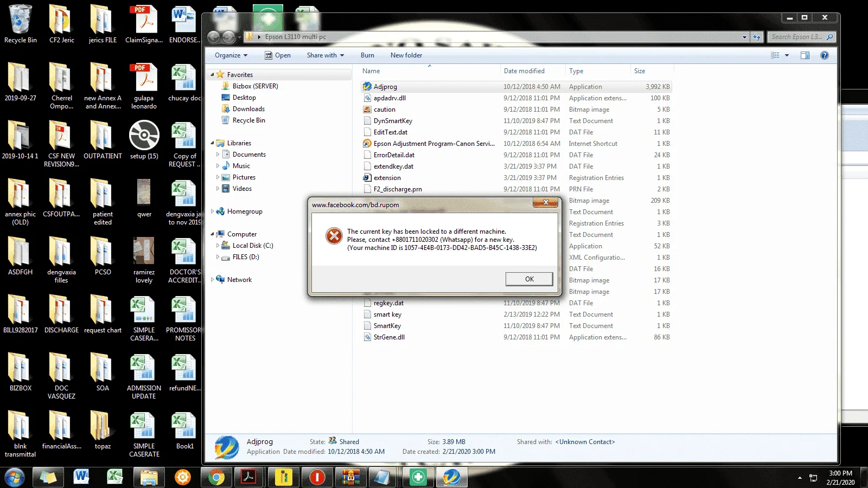This screenshot has height=488, width=868.
Task: Open the change view options dropdown arrow
Action: (x=787, y=55)
